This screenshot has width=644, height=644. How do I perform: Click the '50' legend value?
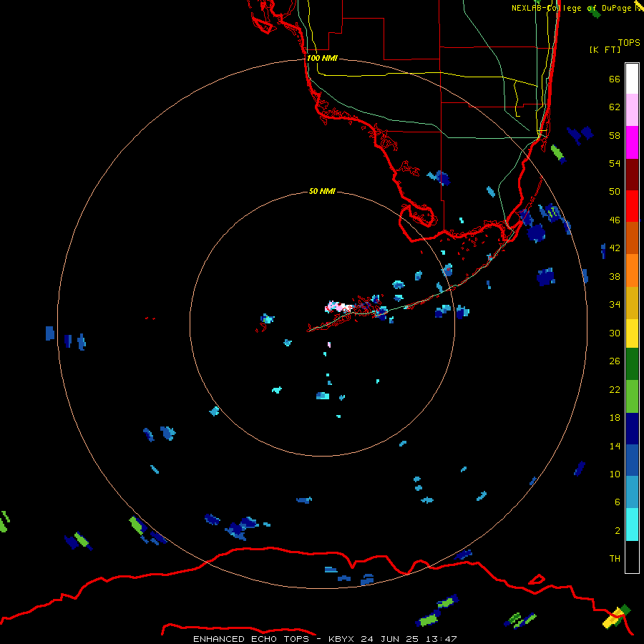[615, 192]
